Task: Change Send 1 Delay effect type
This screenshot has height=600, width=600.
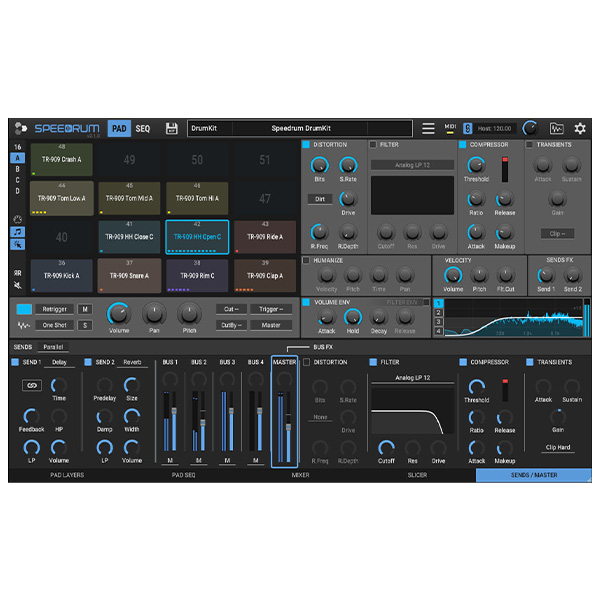Action: click(x=59, y=362)
